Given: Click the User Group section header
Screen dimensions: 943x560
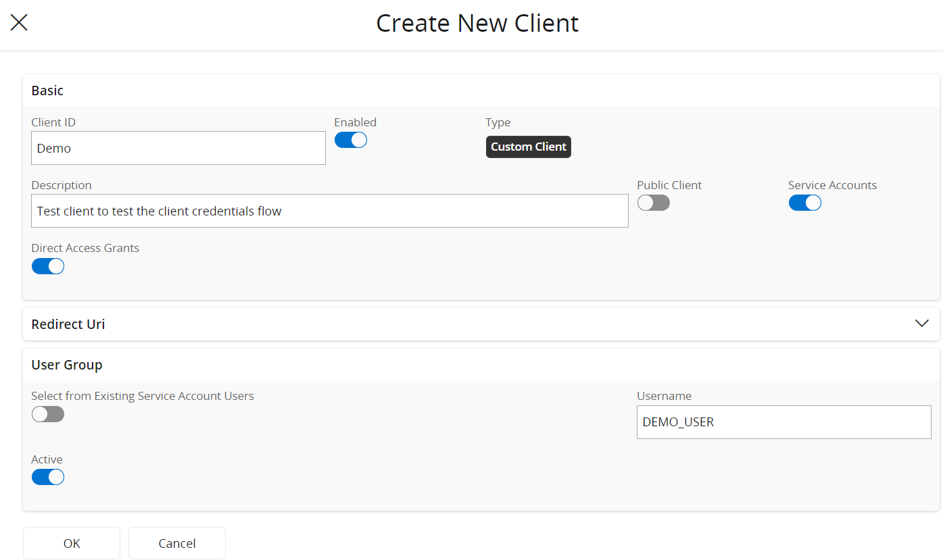Looking at the screenshot, I should coord(67,365).
